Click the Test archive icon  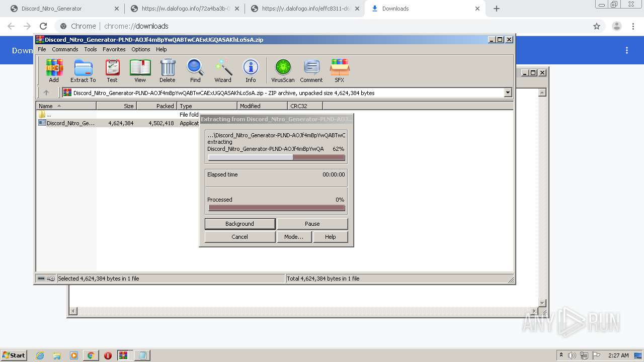(x=112, y=70)
